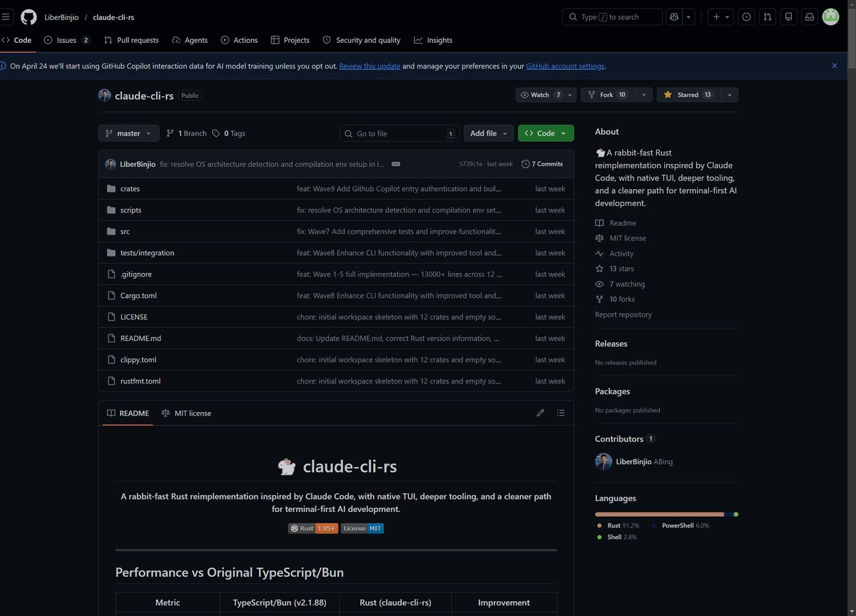Image resolution: width=856 pixels, height=616 pixels.
Task: Open the README outline list icon
Action: 561,413
